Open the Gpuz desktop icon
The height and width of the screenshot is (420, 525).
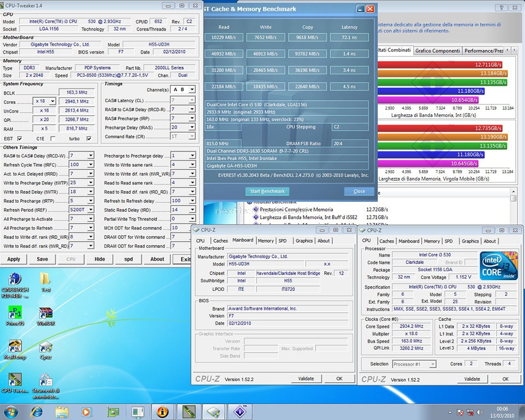click(45, 349)
